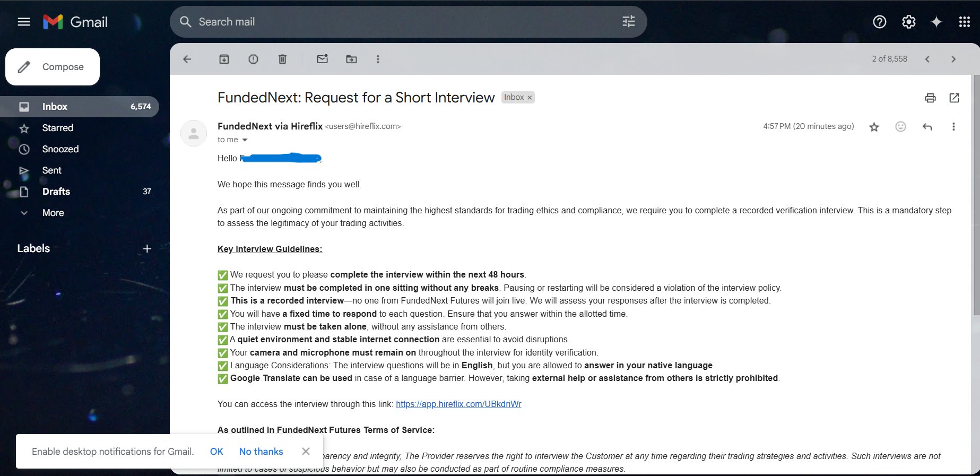Open the Inbox folder

tap(80, 107)
